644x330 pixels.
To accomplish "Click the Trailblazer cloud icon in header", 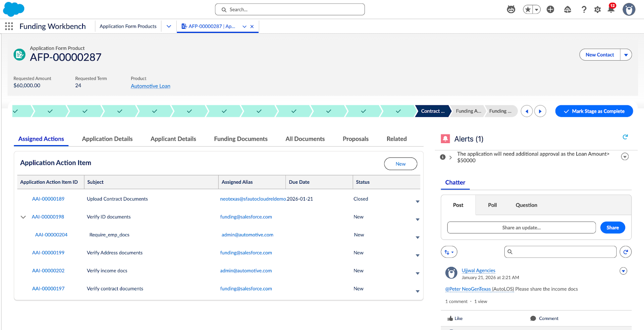I will point(568,9).
